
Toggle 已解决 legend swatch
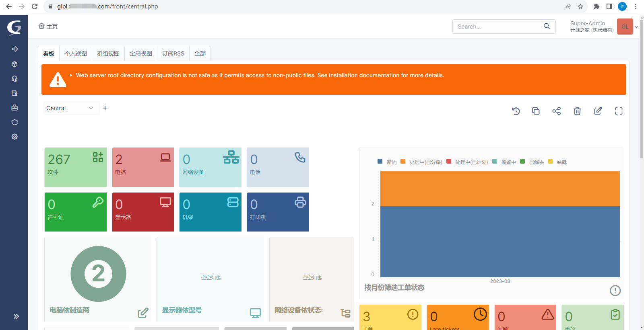pyautogui.click(x=522, y=161)
